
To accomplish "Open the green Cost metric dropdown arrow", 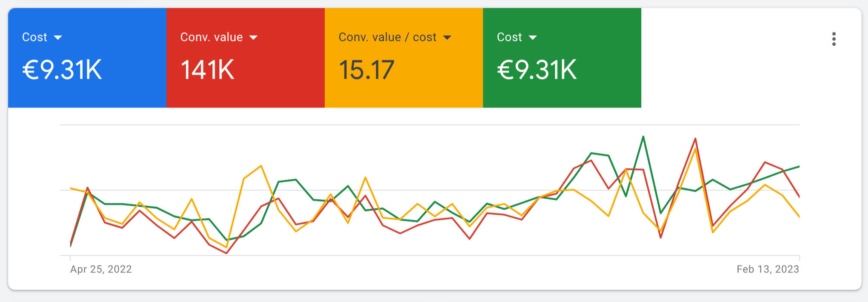I will [532, 38].
